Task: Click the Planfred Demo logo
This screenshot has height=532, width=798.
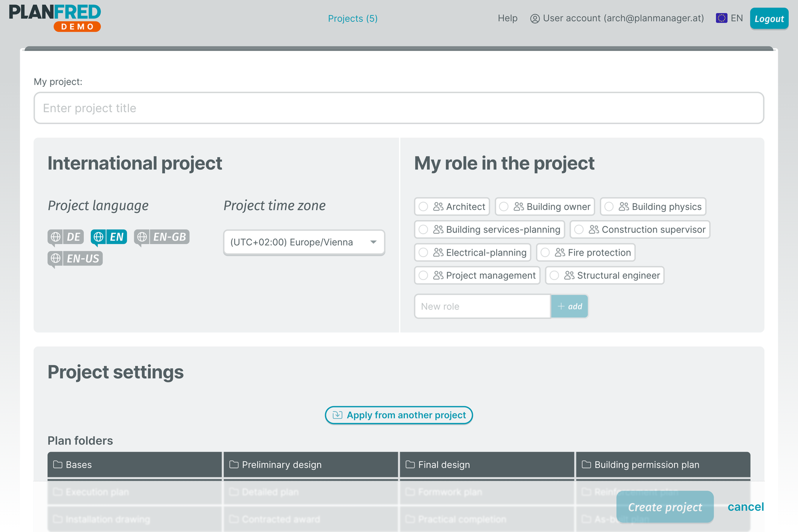Action: pos(55,18)
